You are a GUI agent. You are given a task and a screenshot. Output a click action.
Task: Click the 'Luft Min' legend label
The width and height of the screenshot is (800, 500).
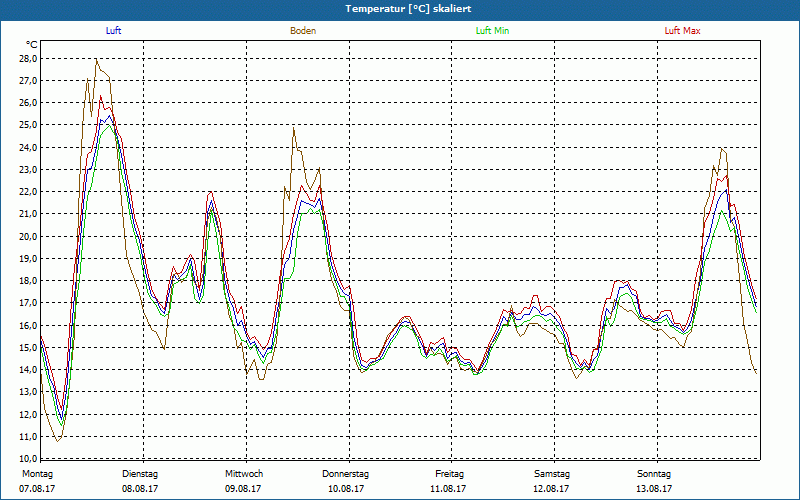click(x=492, y=31)
